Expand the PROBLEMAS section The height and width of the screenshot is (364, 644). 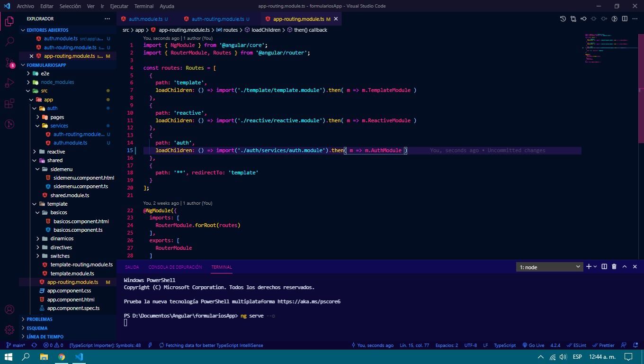tap(40, 319)
